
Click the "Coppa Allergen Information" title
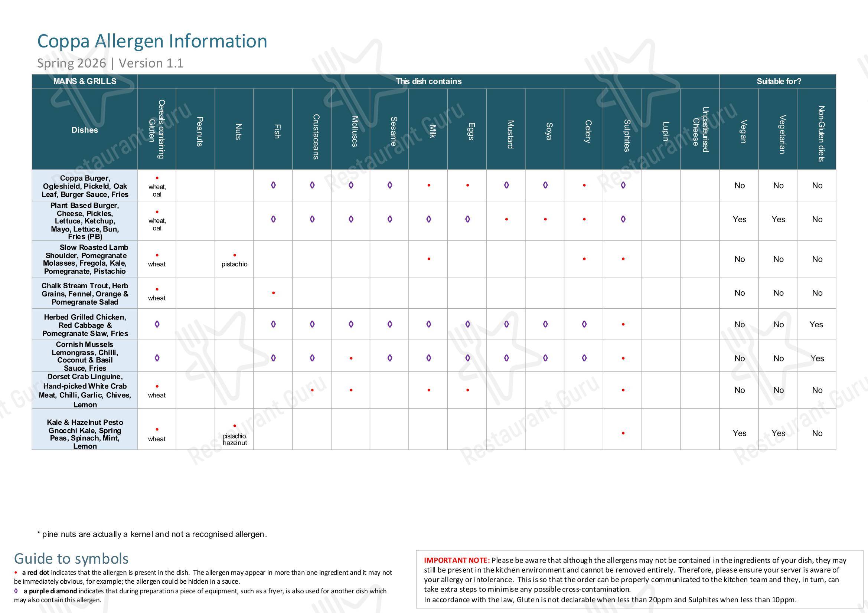click(x=152, y=41)
